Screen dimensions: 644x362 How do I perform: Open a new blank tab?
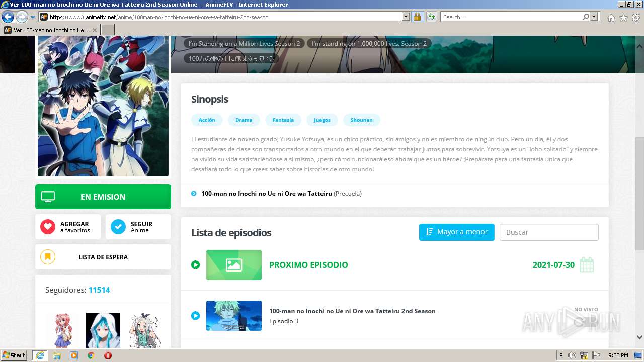click(x=108, y=30)
